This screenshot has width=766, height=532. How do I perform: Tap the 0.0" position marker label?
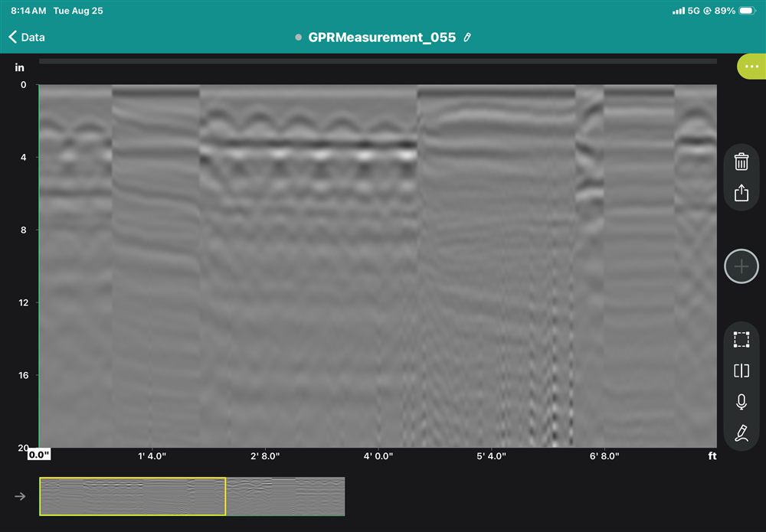tap(39, 455)
